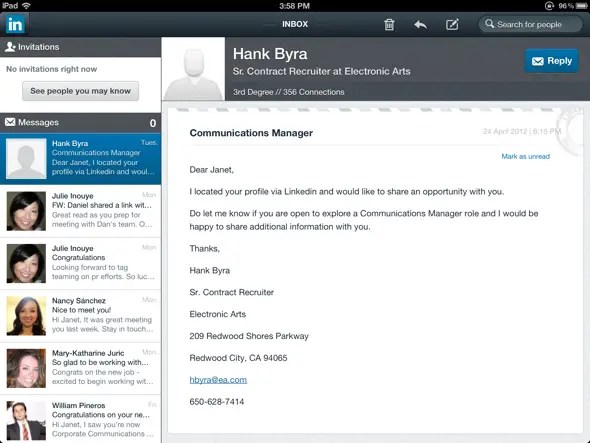Click the blue Reply button
Screen dimensions: 590x443
(552, 61)
